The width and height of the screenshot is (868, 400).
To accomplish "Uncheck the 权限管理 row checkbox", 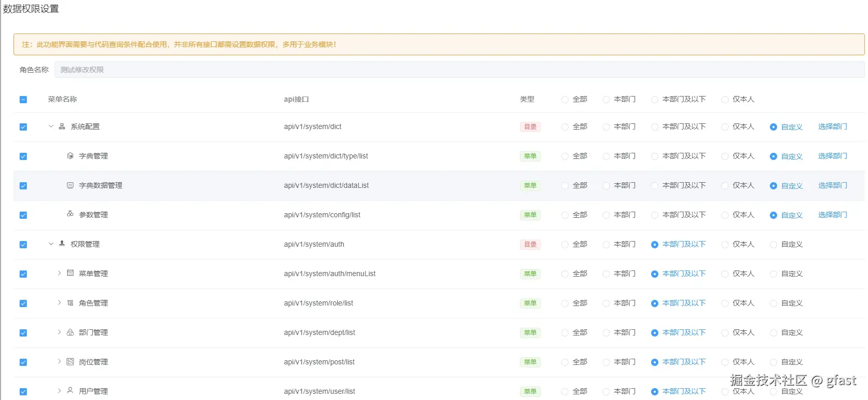I will coord(23,245).
